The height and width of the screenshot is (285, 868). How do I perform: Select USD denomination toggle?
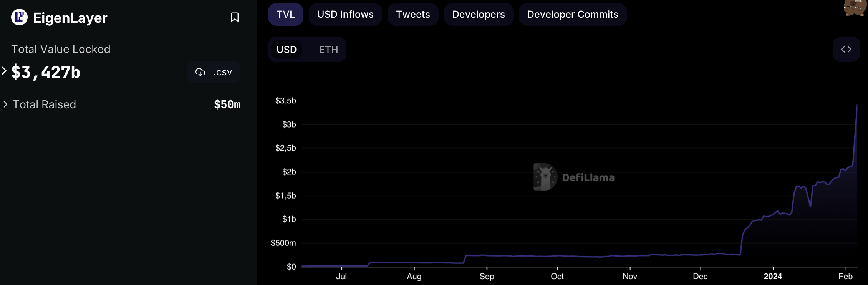point(287,50)
